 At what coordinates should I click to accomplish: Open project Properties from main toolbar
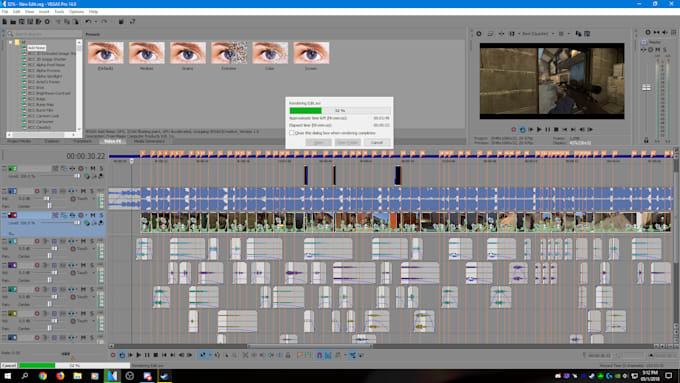click(47, 21)
